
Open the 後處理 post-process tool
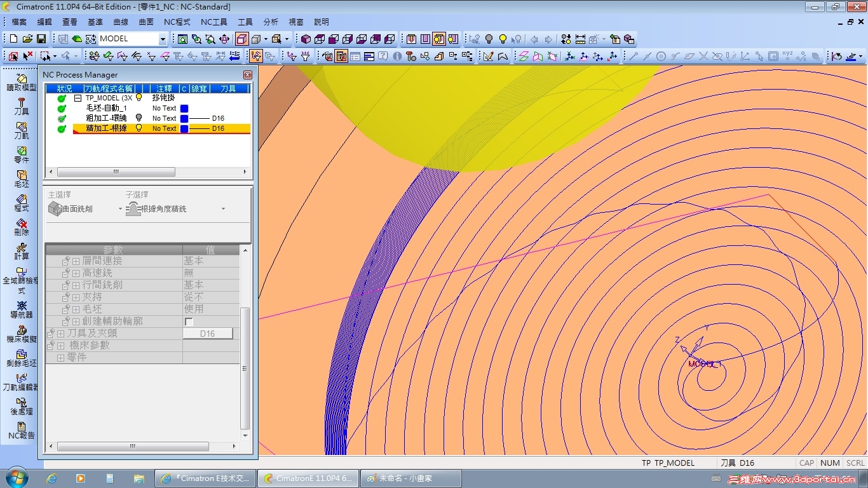click(22, 406)
